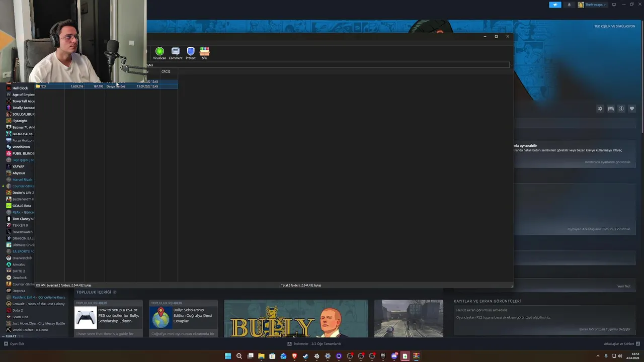644x362 pixels.
Task: Click Ekran Görüntüsü Tuşumu Değiştir link
Action: [x=604, y=329]
